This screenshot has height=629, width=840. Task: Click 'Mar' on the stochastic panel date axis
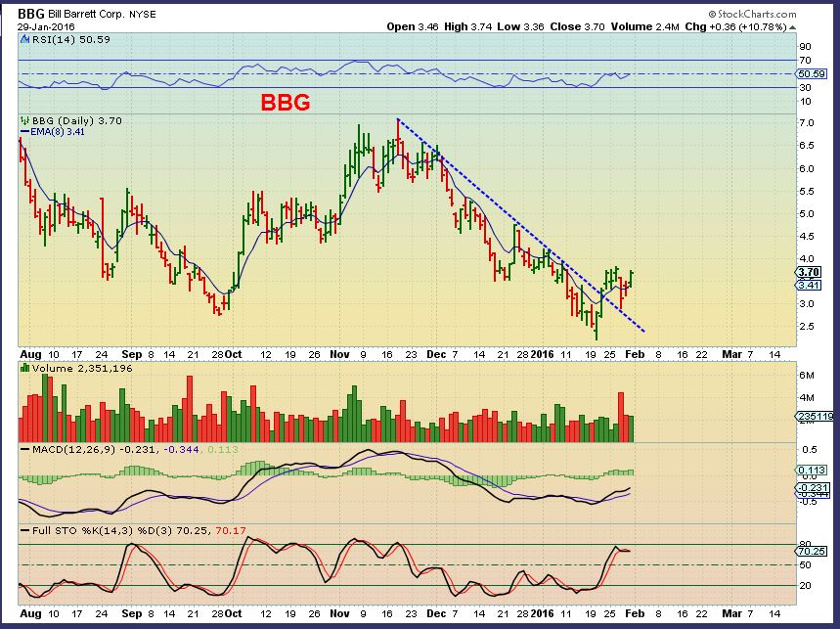tap(731, 613)
